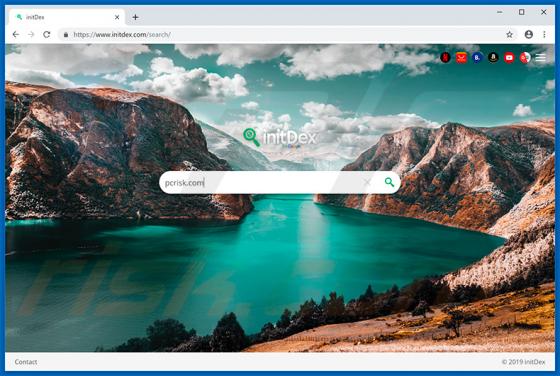Open the Contact link in footer
Image resolution: width=560 pixels, height=376 pixels.
[x=26, y=362]
